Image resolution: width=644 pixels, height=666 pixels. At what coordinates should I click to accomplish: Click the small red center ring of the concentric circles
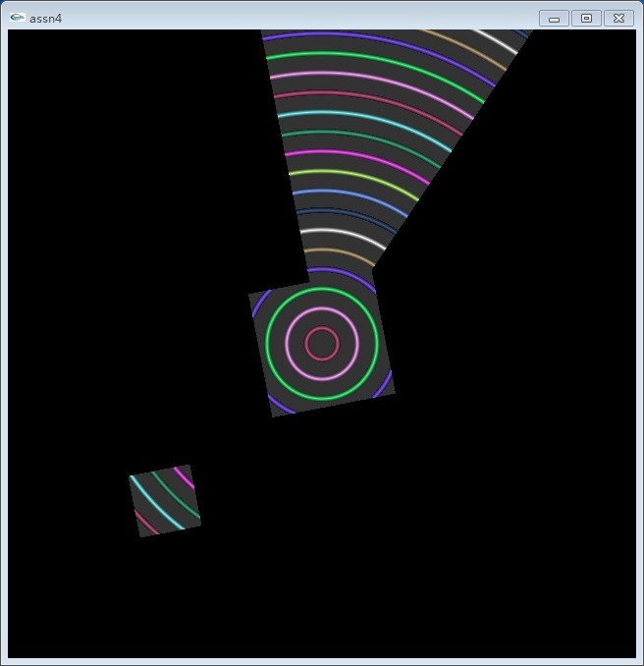(322, 344)
